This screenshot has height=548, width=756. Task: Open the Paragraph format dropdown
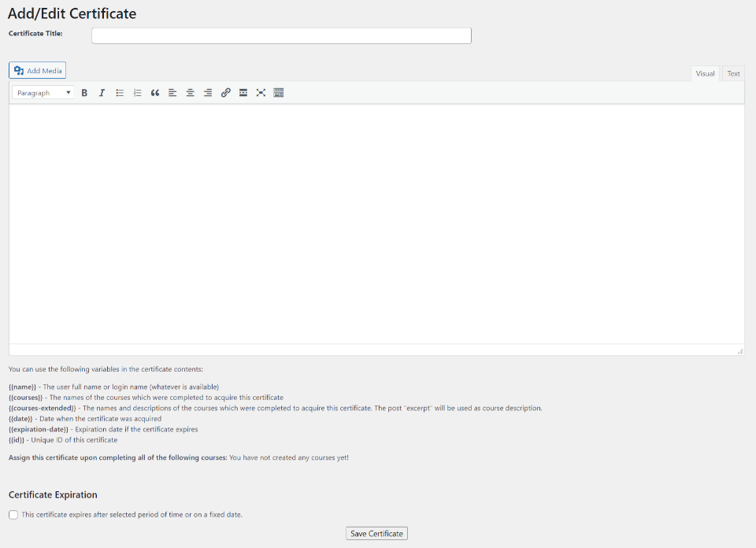44,93
